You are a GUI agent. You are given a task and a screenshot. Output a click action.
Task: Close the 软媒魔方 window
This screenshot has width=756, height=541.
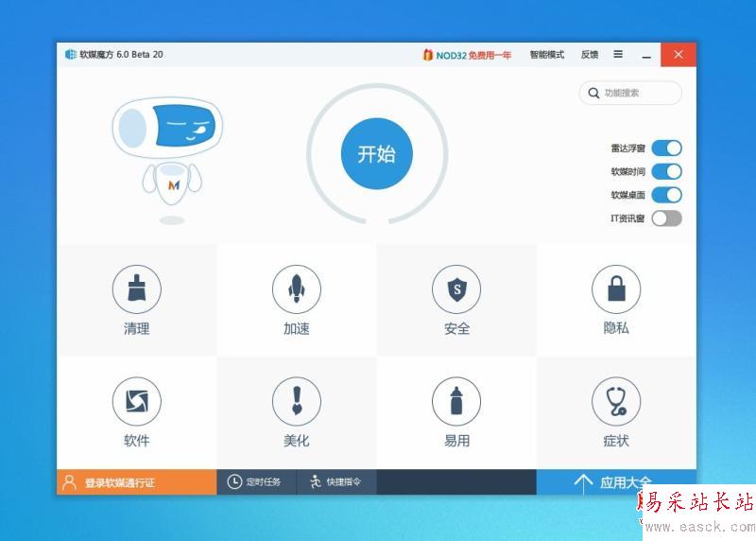[x=679, y=55]
